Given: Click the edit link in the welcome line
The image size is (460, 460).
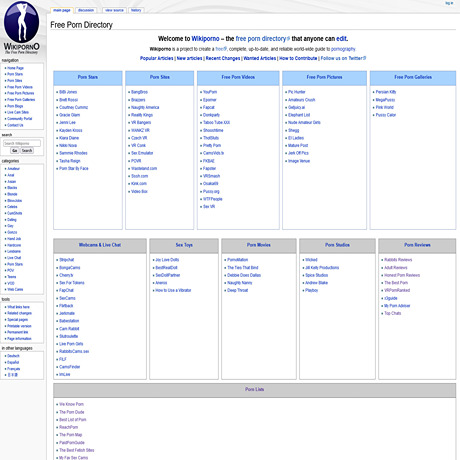Looking at the screenshot, I should (341, 39).
